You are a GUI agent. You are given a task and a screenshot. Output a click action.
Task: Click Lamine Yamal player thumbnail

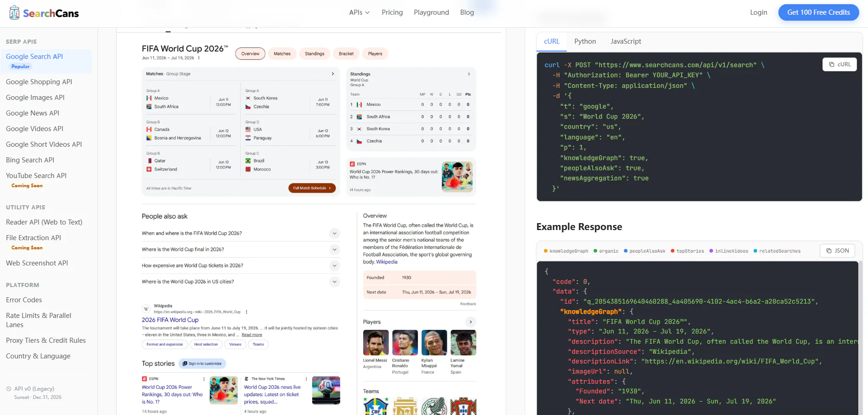click(x=463, y=343)
